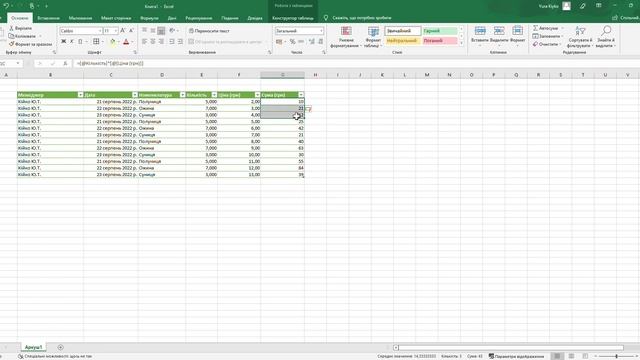Open the Дані (Data) ribbon tab
This screenshot has width=640, height=360.
click(x=172, y=18)
